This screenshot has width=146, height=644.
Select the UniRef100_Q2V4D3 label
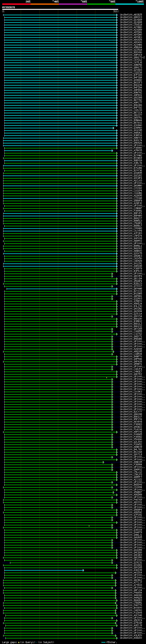coord(131,70)
